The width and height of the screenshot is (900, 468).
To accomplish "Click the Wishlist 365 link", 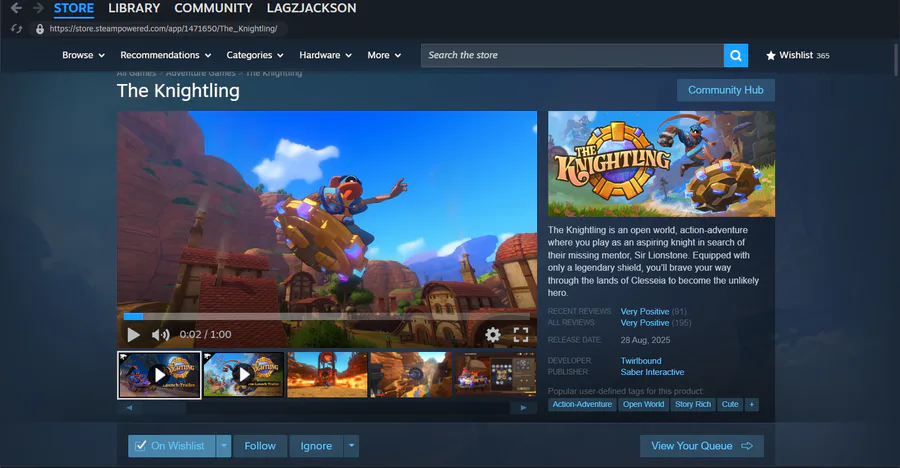I will click(x=798, y=56).
